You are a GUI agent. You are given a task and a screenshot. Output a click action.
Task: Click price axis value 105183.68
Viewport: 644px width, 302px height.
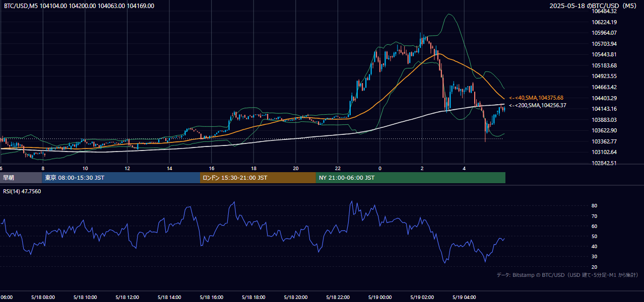[605, 65]
